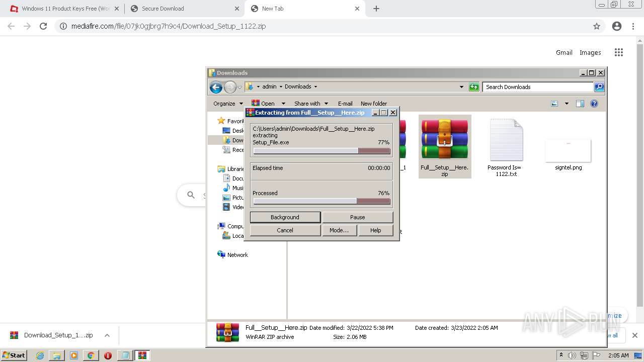This screenshot has width=644, height=362.
Task: Click the Images link
Action: [x=590, y=52]
